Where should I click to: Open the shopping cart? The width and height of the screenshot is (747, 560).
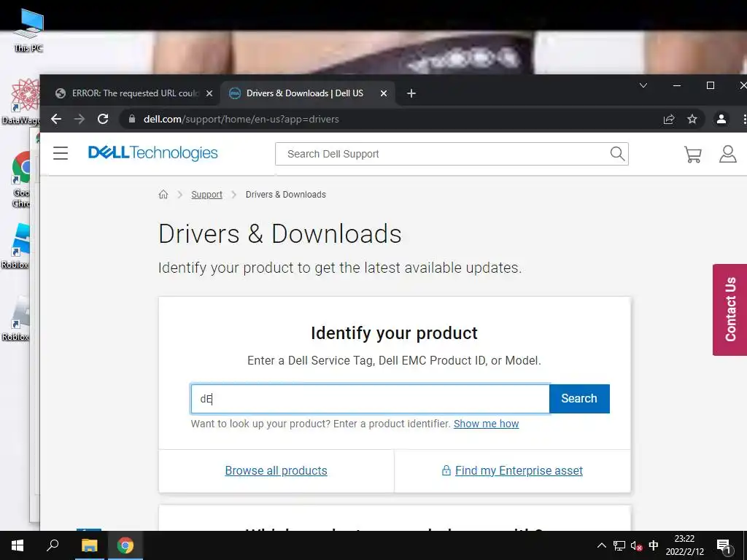(693, 155)
